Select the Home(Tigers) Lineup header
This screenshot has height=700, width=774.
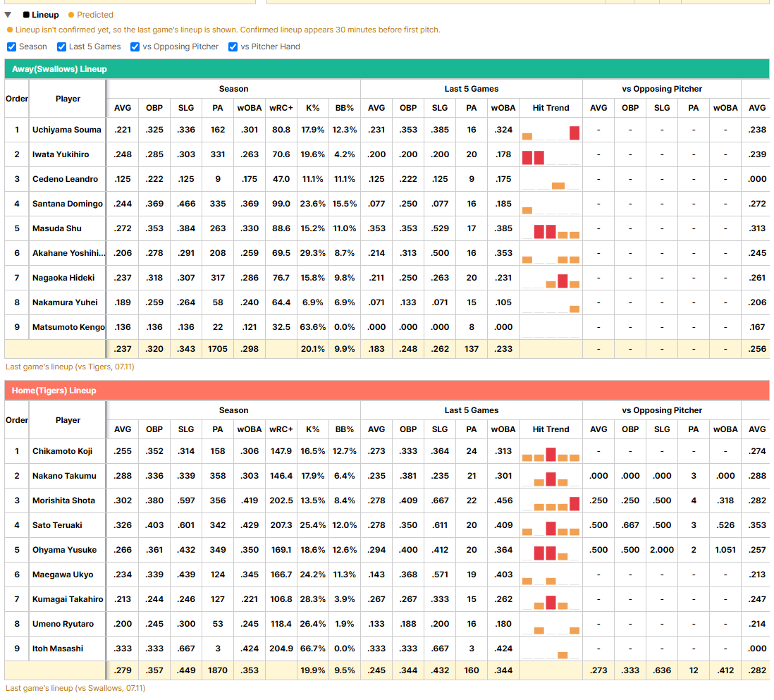coord(387,391)
